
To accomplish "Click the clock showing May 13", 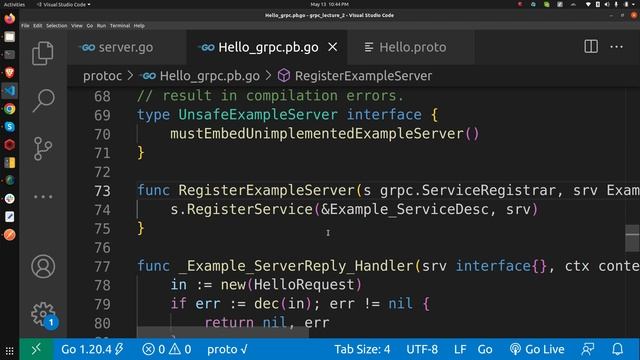I will (329, 4).
